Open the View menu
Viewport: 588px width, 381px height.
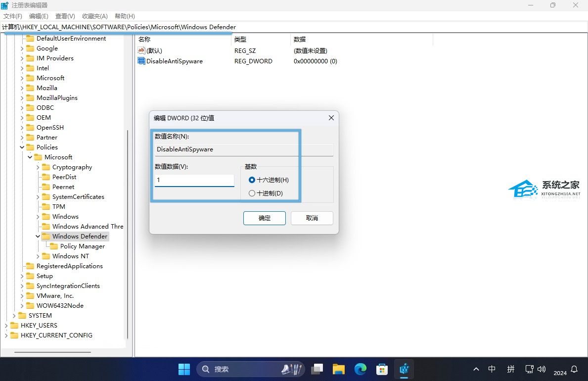pyautogui.click(x=65, y=16)
